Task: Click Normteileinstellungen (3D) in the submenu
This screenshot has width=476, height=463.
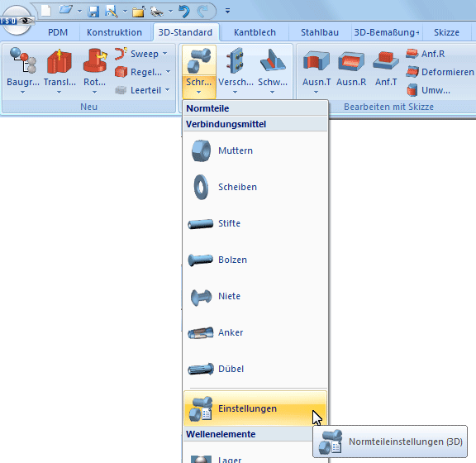Action: [x=390, y=442]
